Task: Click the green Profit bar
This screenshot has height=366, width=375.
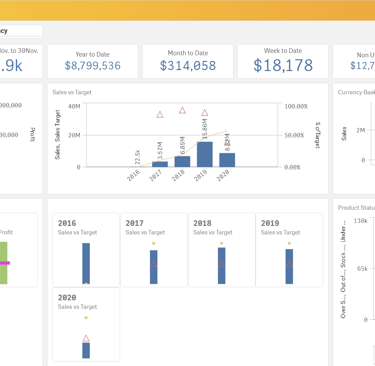Action: point(3,263)
